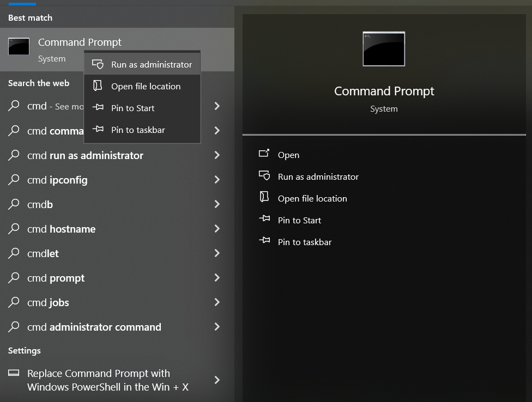Expand chevron for 'cmd prompt'

(217, 278)
